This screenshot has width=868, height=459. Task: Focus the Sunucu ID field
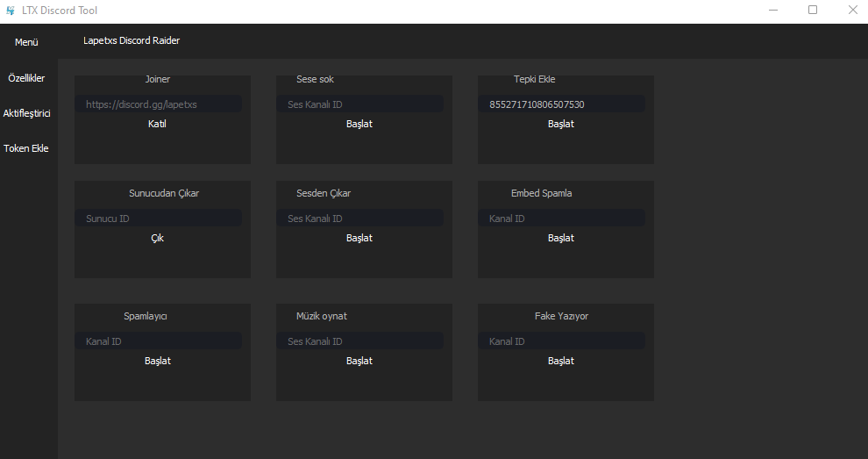[x=159, y=219]
